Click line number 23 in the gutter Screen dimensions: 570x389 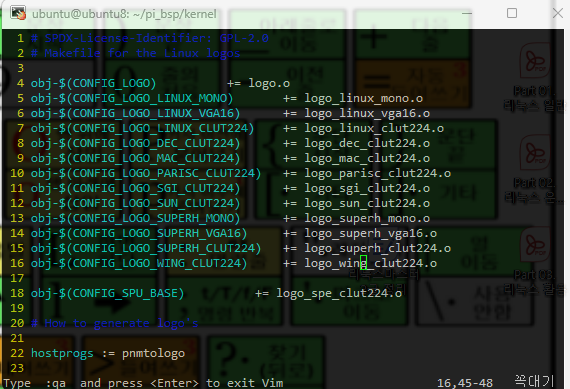tap(17, 368)
